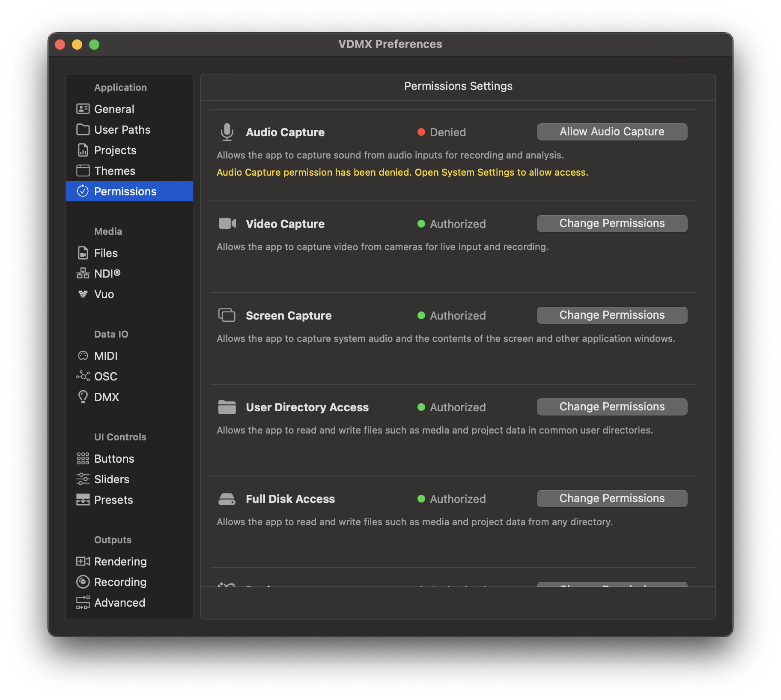Click Authorized status beside User Directory Access
The width and height of the screenshot is (781, 700).
452,407
